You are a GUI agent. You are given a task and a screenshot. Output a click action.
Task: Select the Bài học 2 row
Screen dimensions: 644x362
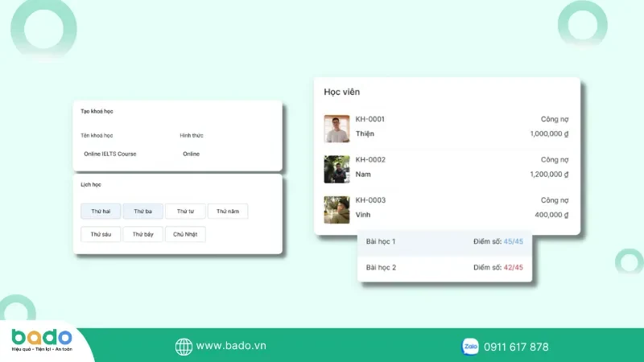[x=445, y=268]
